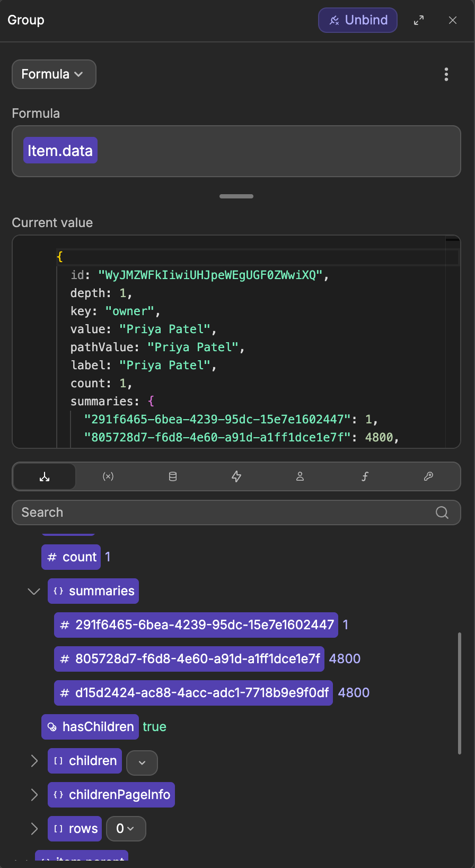Open the workflows lightning bolt tab

tap(236, 476)
